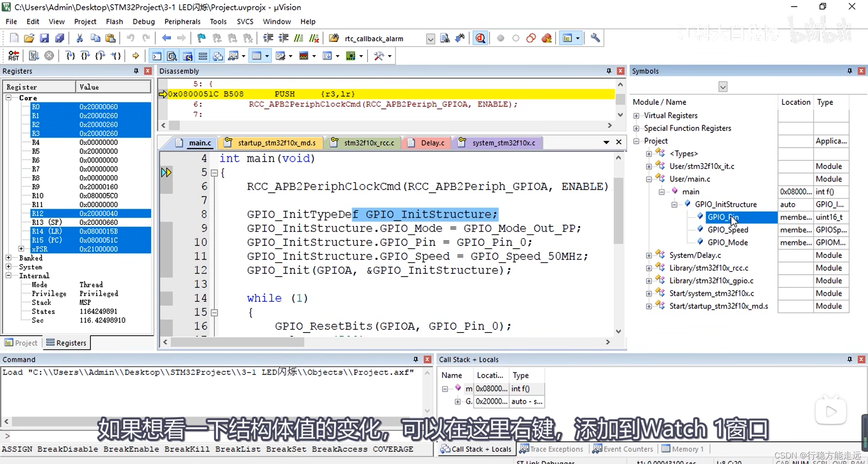This screenshot has height=464, width=868.
Task: Close the Disassembly panel
Action: [x=621, y=71]
